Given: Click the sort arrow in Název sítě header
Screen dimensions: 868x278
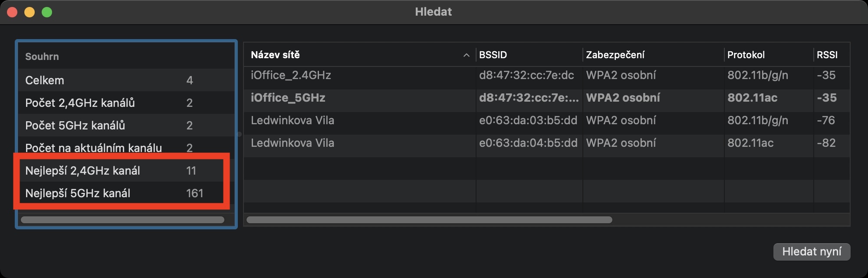Looking at the screenshot, I should click(x=466, y=55).
